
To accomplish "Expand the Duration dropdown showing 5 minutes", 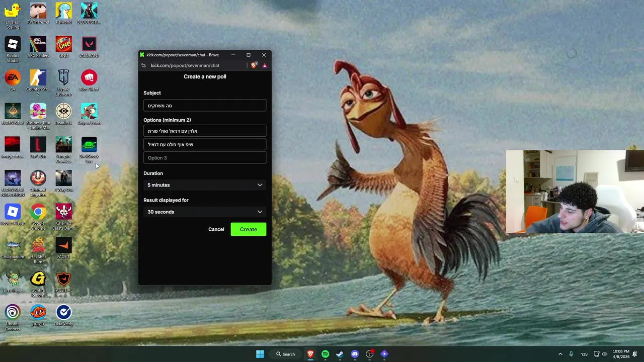I will point(205,185).
